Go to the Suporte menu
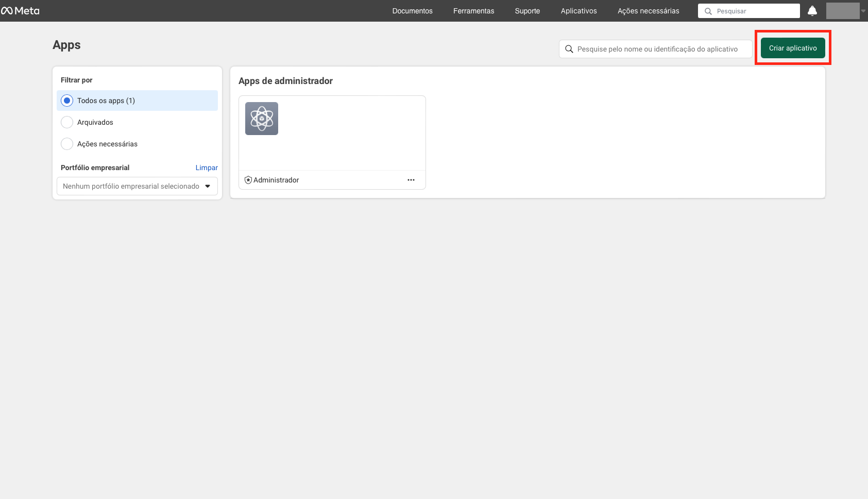868x499 pixels. tap(527, 11)
